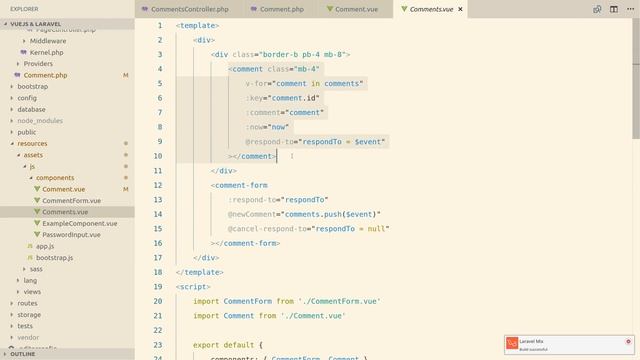The width and height of the screenshot is (640, 360).
Task: Click the EXPLORER panel title
Action: pyautogui.click(x=24, y=9)
